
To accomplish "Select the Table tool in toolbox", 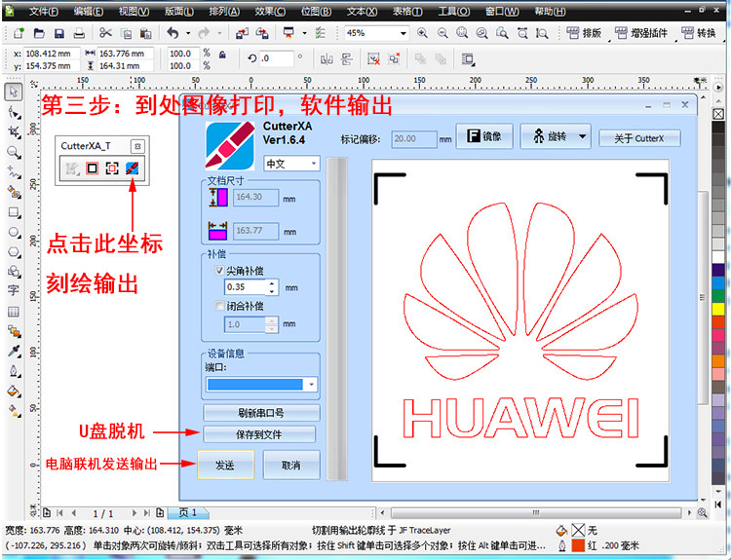I will [14, 312].
